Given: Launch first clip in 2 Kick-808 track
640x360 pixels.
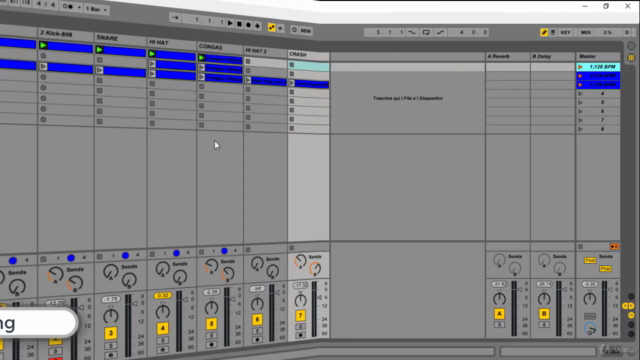Looking at the screenshot, I should point(43,45).
